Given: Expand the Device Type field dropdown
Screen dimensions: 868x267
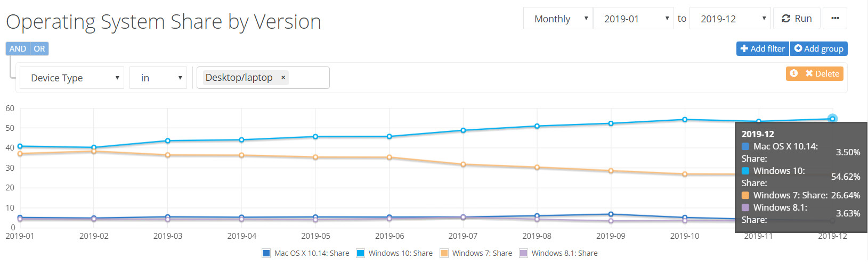Looking at the screenshot, I should click(x=72, y=78).
